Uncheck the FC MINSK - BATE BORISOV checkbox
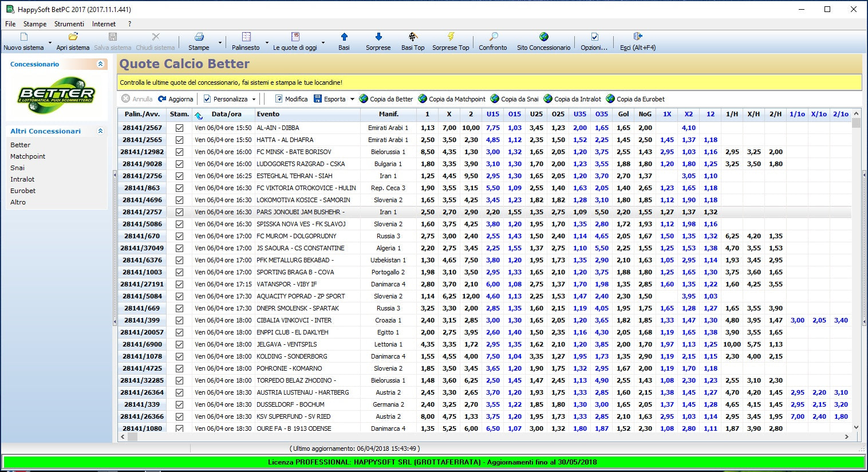This screenshot has width=868, height=472. 179,152
